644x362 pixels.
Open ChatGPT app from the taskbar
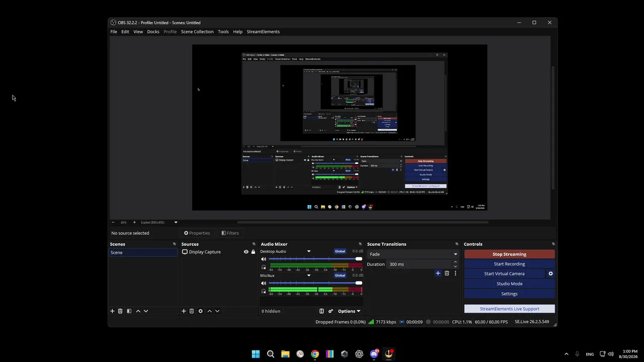359,354
